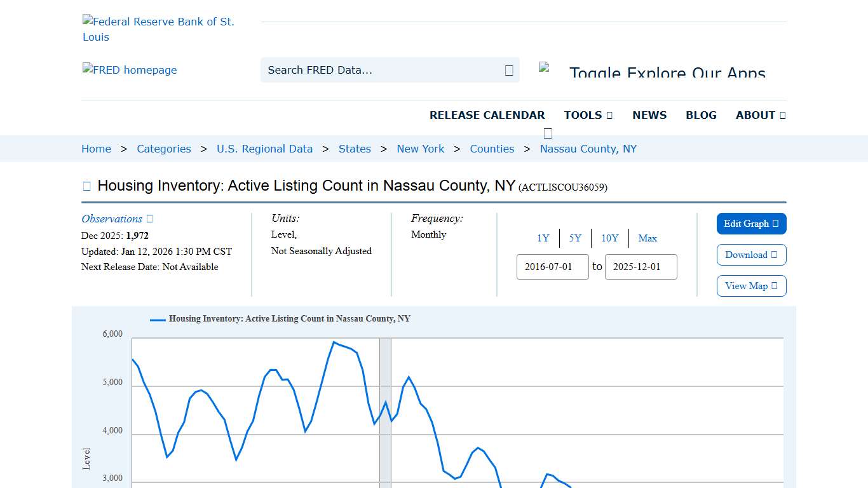868x488 pixels.
Task: Open the RELEASE CALENDAR page
Action: coord(487,115)
